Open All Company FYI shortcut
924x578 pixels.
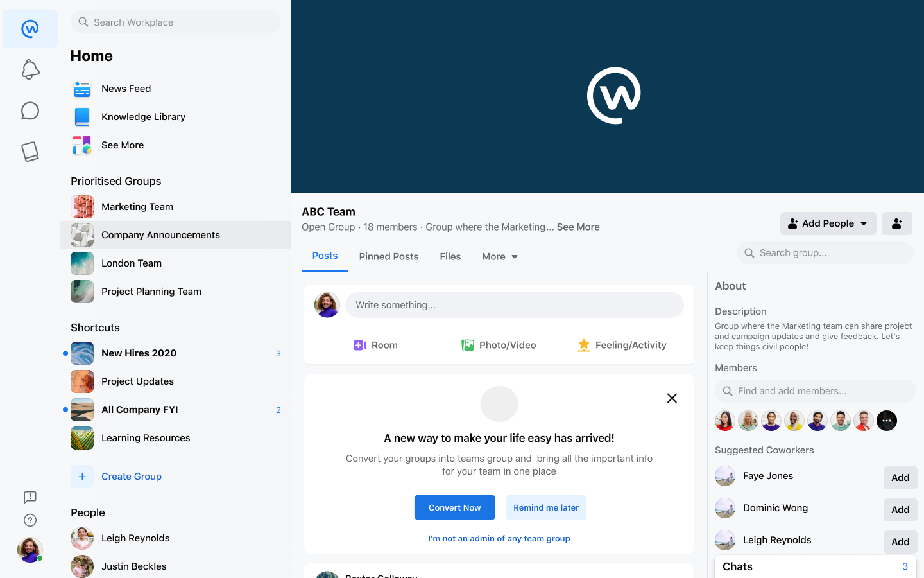pyautogui.click(x=175, y=410)
